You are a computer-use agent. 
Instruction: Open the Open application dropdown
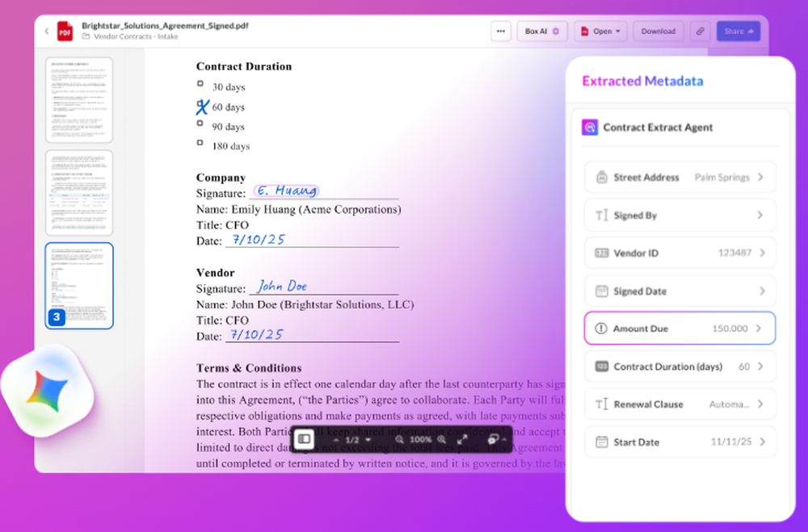point(600,31)
